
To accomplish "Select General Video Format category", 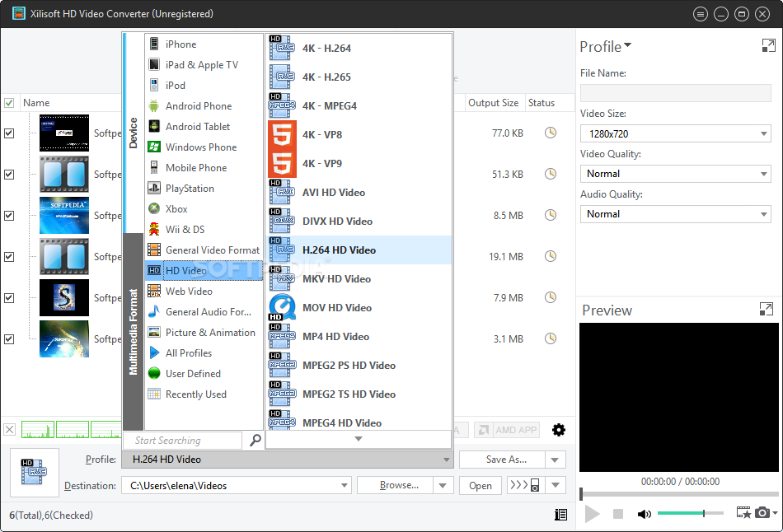I will [x=204, y=250].
